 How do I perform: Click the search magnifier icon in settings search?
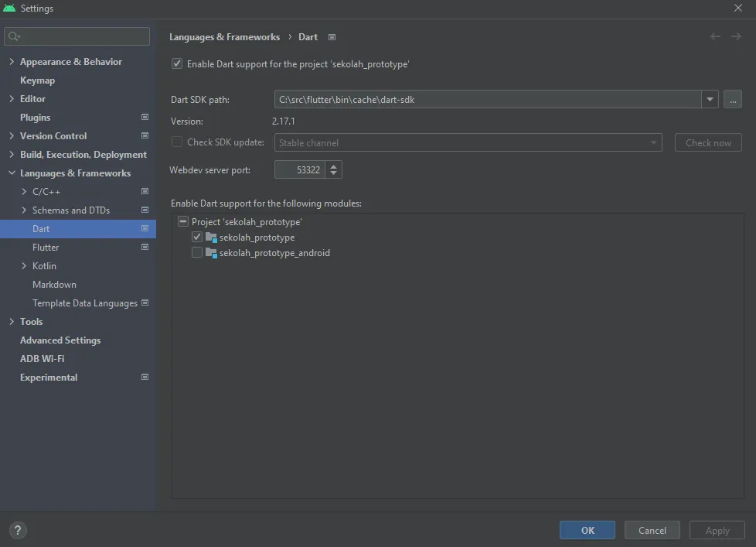click(x=14, y=36)
